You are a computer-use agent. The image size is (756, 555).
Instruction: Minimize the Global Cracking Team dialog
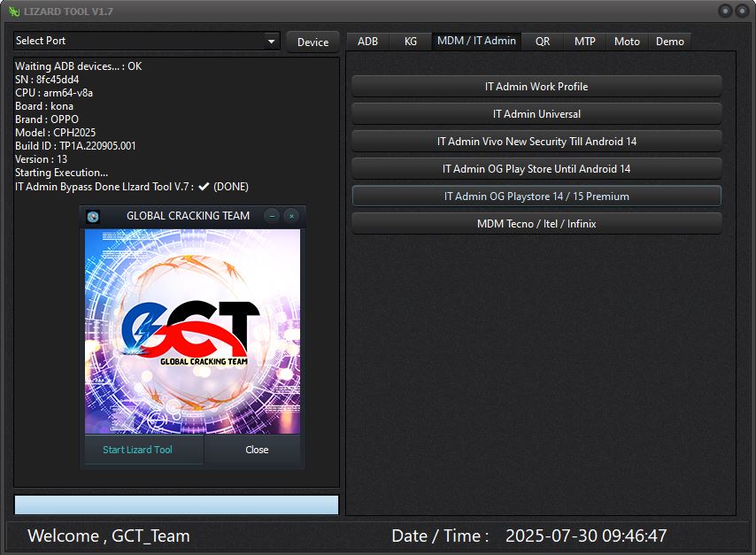point(272,216)
